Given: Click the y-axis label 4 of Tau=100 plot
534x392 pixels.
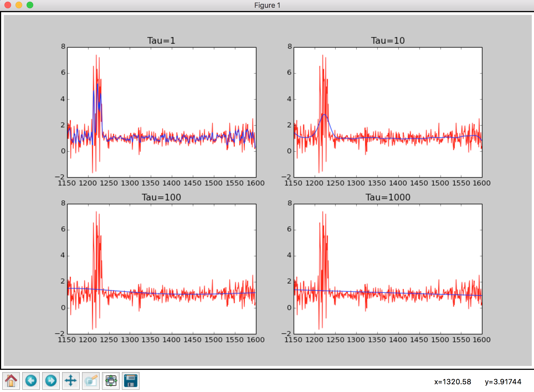Looking at the screenshot, I should [63, 255].
